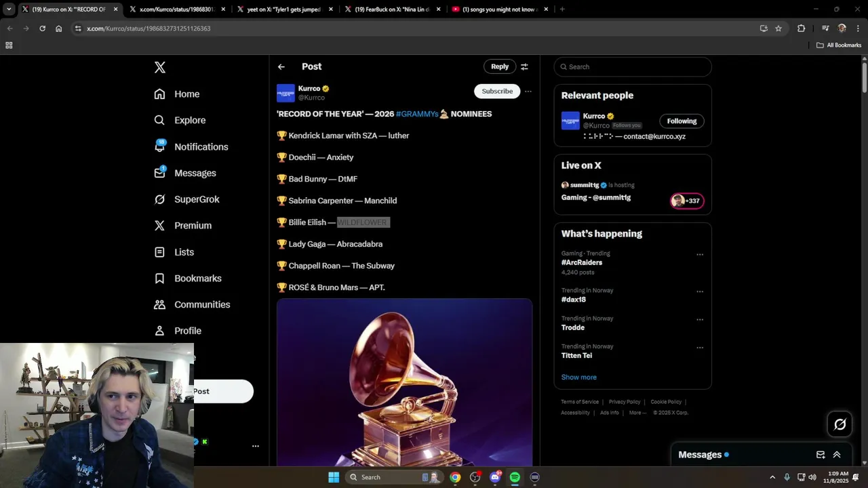Click the #GRAMMYs hashtag link
The height and width of the screenshot is (488, 868).
[x=417, y=114]
